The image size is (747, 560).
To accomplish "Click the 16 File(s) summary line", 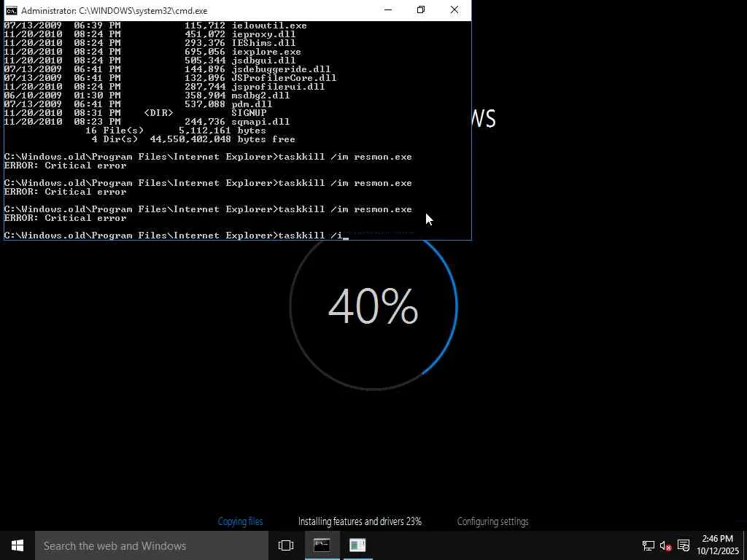I will click(x=175, y=131).
